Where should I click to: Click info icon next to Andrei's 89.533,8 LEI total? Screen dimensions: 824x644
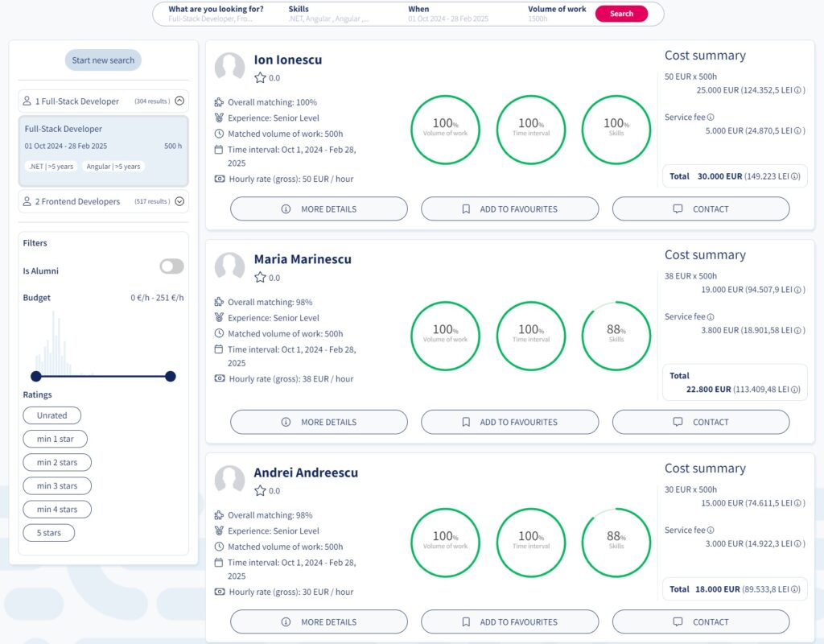pyautogui.click(x=795, y=589)
